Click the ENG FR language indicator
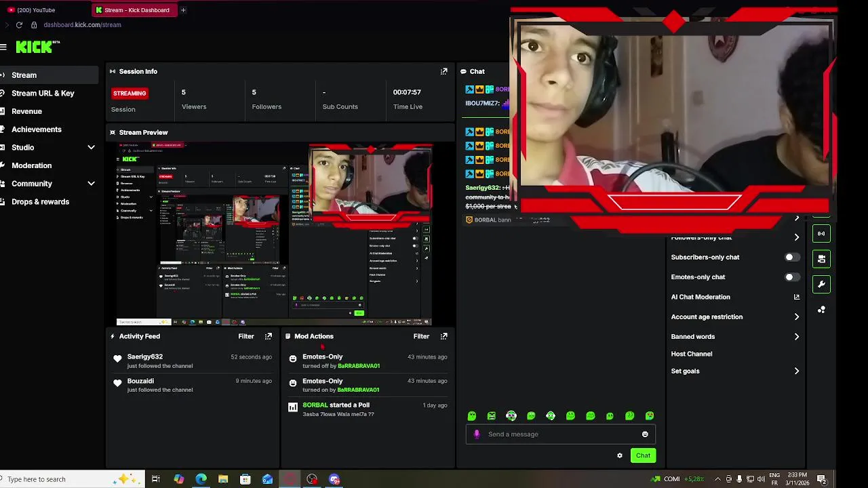Screen dimensions: 868x488 coord(776,479)
